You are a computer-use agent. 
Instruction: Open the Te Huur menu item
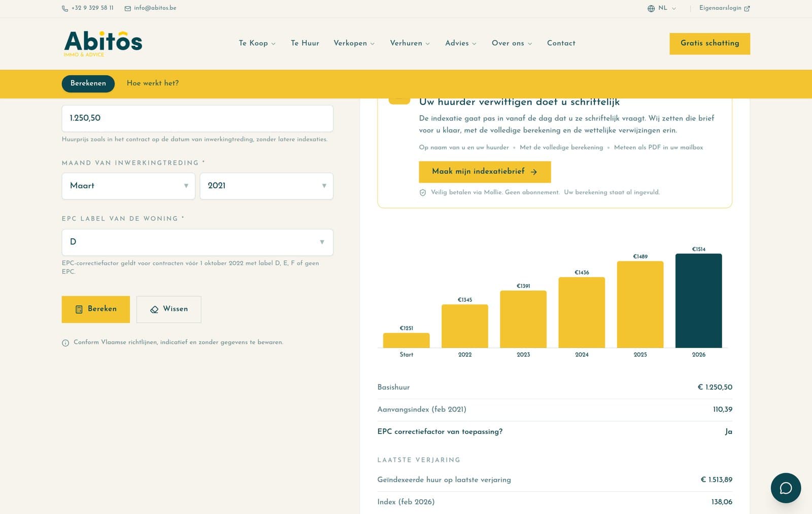coord(305,43)
